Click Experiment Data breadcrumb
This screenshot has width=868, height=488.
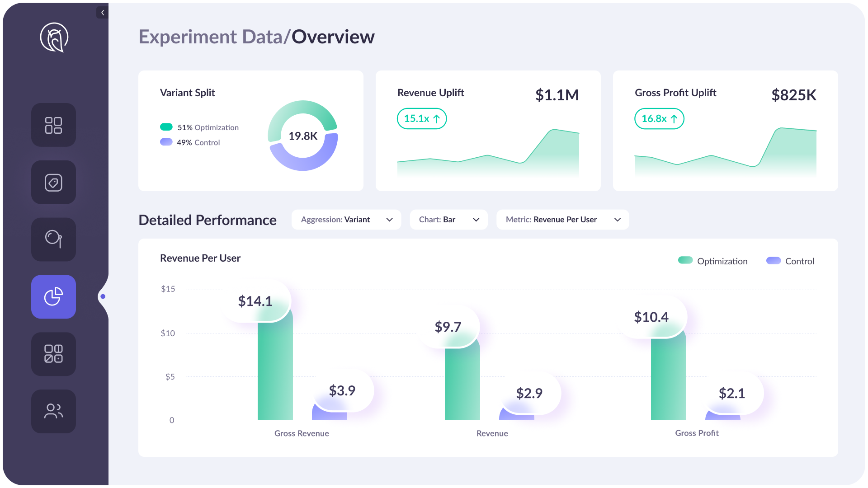[210, 37]
